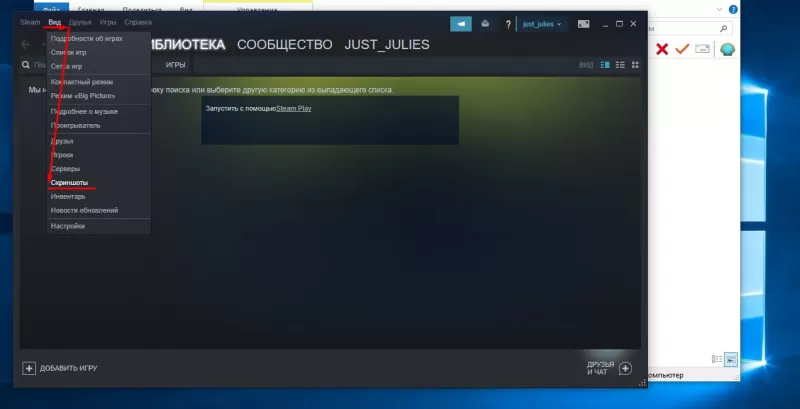Select Новости обновлений menu entry
The image size is (800, 409).
pos(98,210)
